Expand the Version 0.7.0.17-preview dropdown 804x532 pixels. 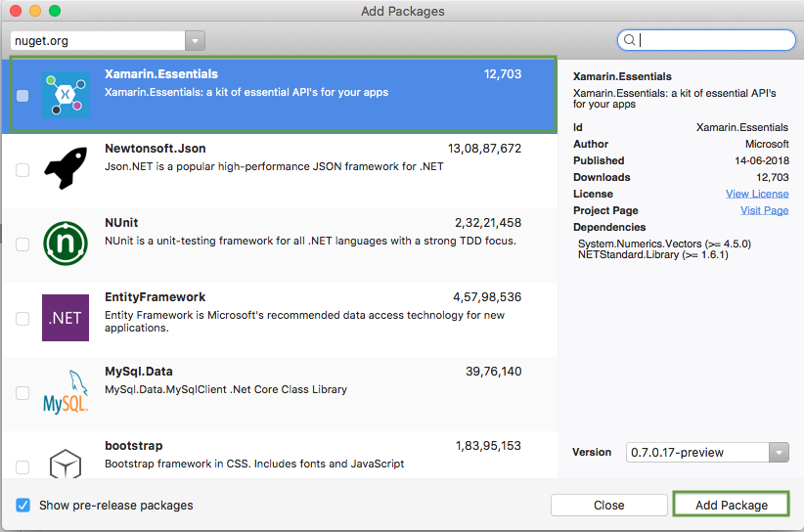click(x=779, y=453)
